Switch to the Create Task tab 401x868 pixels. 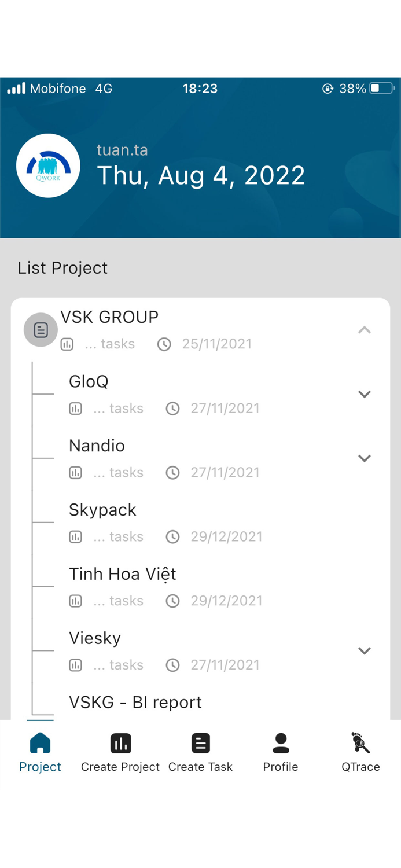click(x=200, y=767)
